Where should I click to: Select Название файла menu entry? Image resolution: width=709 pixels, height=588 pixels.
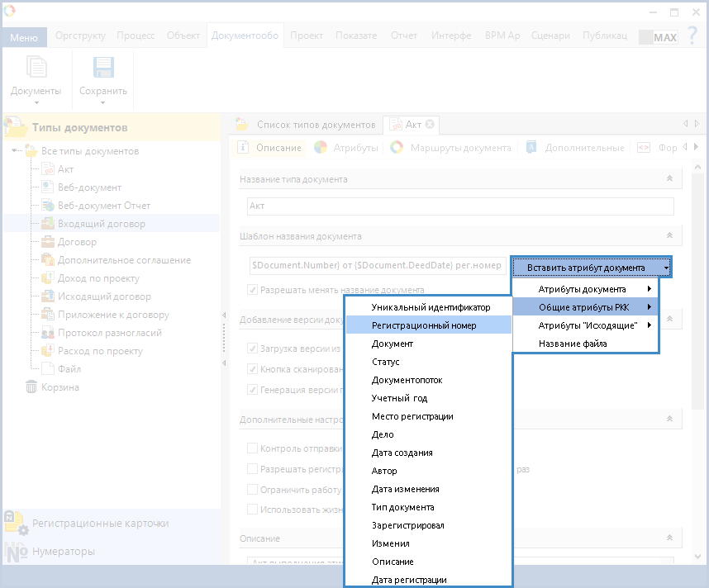pyautogui.click(x=573, y=344)
